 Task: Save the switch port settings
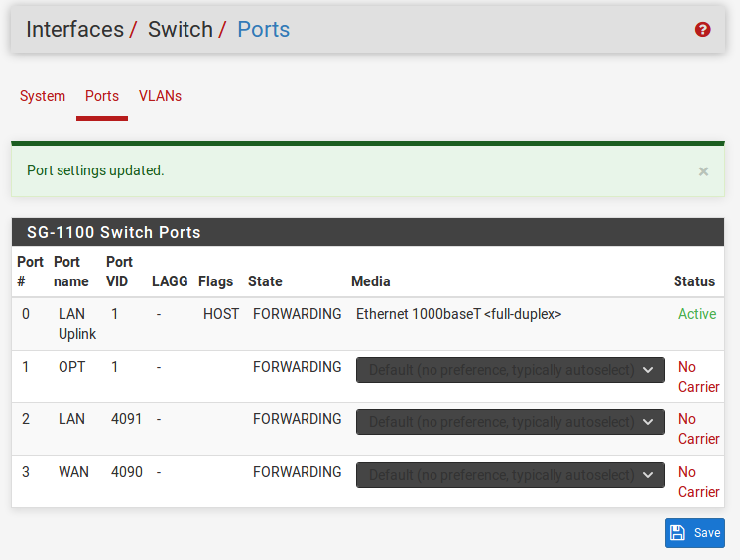(x=694, y=533)
